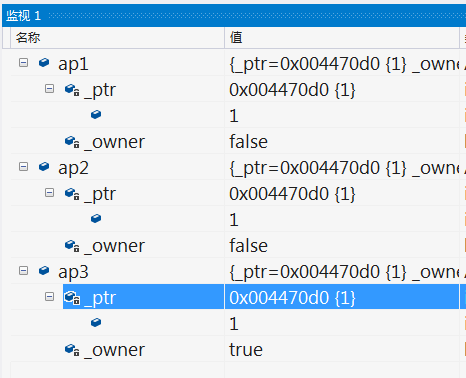Click the false value of ap2's _owner

[248, 246]
